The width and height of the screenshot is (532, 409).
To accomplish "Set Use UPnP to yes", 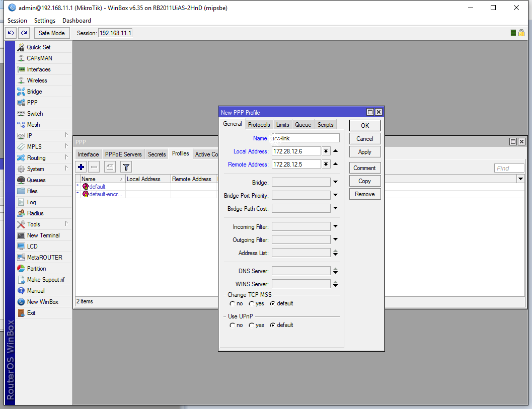I will click(256, 325).
